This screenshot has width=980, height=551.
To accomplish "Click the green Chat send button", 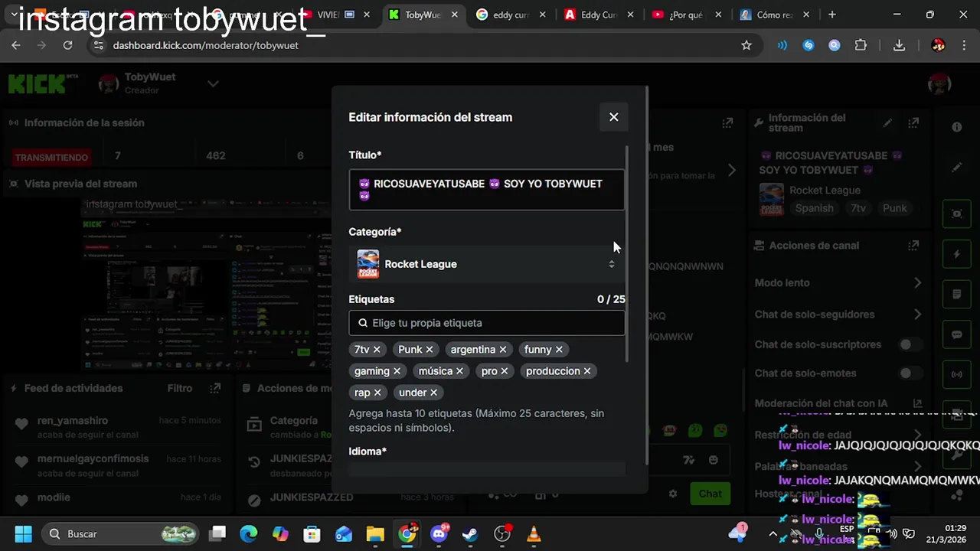I will (710, 494).
